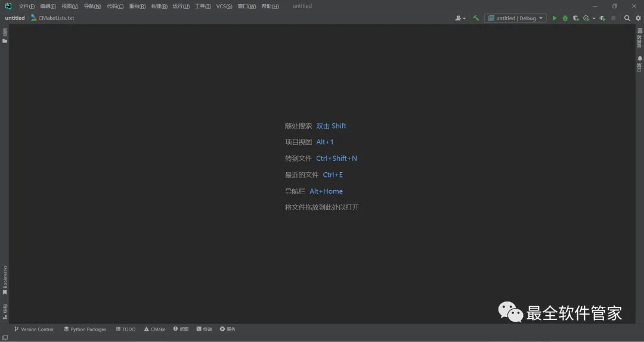Expand the Profiler dropdown arrow

(x=594, y=18)
